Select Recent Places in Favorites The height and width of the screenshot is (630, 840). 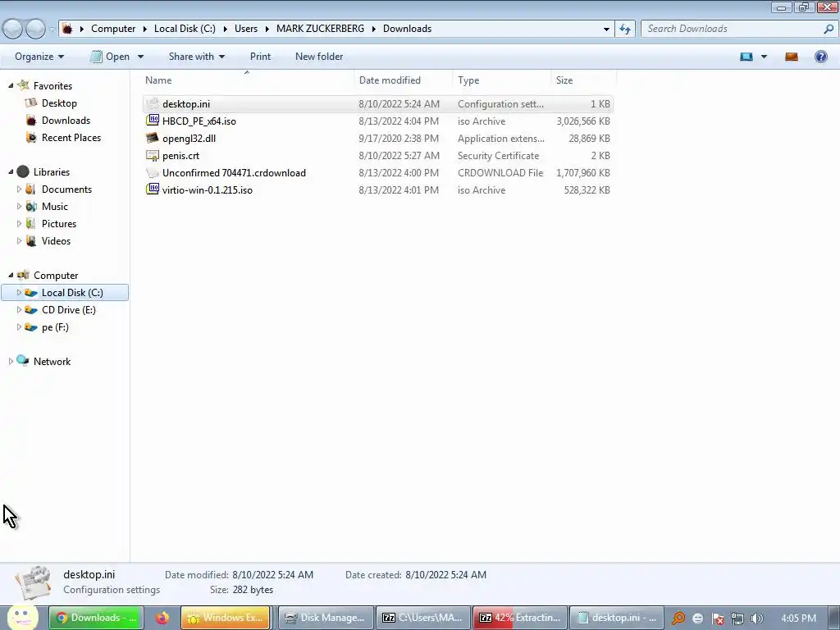click(71, 138)
